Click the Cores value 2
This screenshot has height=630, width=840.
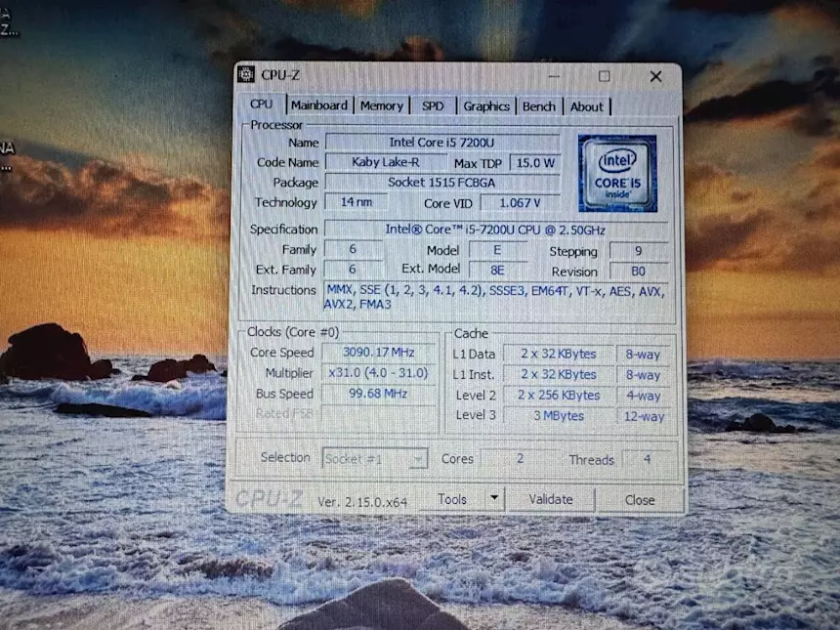click(520, 458)
